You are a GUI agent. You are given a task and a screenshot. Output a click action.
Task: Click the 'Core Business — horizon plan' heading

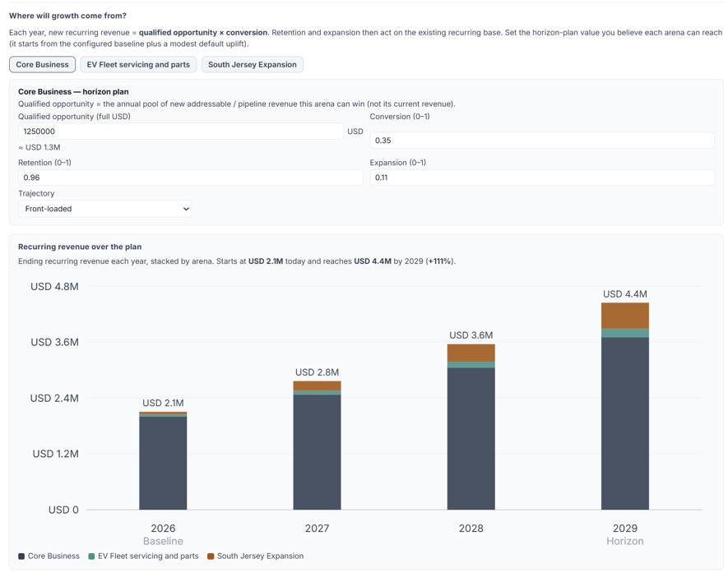(73, 92)
